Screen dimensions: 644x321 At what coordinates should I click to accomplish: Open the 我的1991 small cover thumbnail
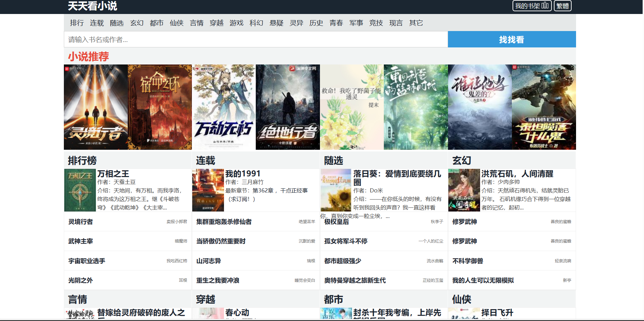pyautogui.click(x=208, y=190)
